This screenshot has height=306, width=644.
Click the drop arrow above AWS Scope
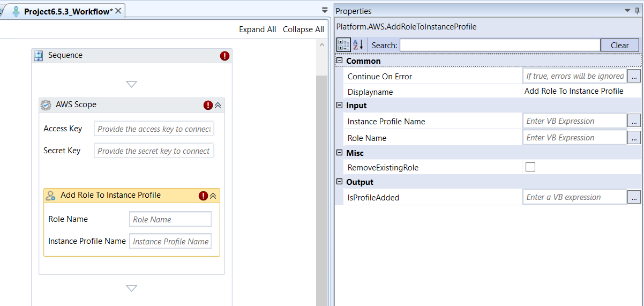pyautogui.click(x=132, y=84)
